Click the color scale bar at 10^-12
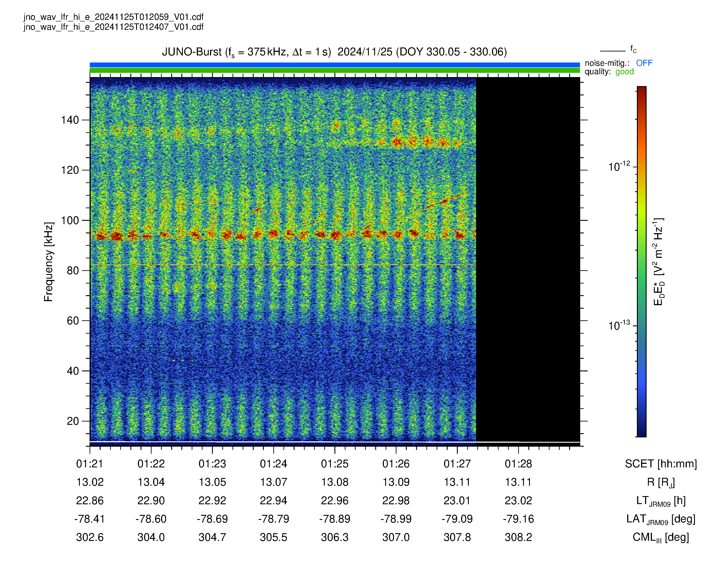Screen dimensions: 728x563 click(642, 167)
